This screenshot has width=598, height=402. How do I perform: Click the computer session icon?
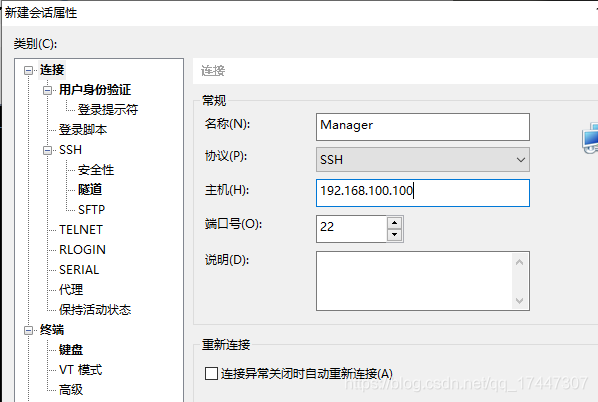click(590, 138)
